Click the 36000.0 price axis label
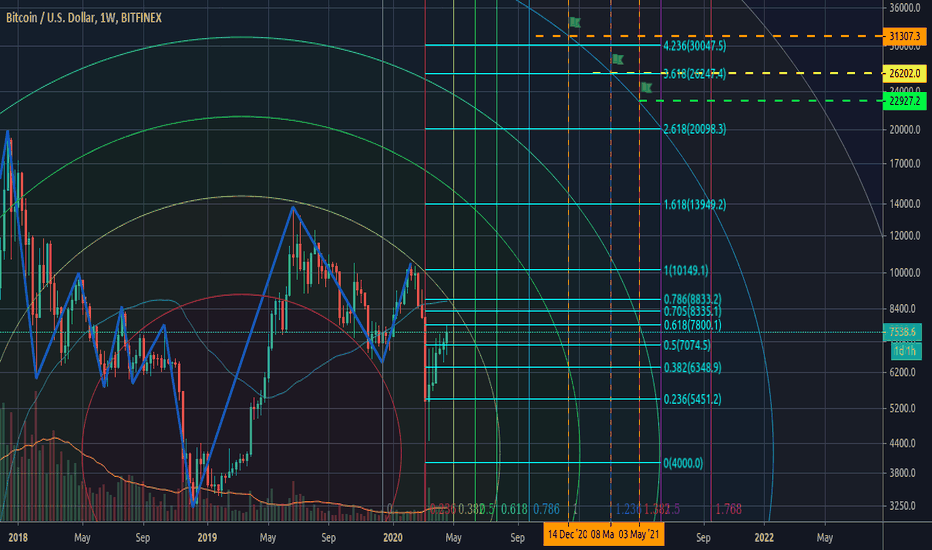Screen dimensions: 932x550 pyautogui.click(x=905, y=8)
